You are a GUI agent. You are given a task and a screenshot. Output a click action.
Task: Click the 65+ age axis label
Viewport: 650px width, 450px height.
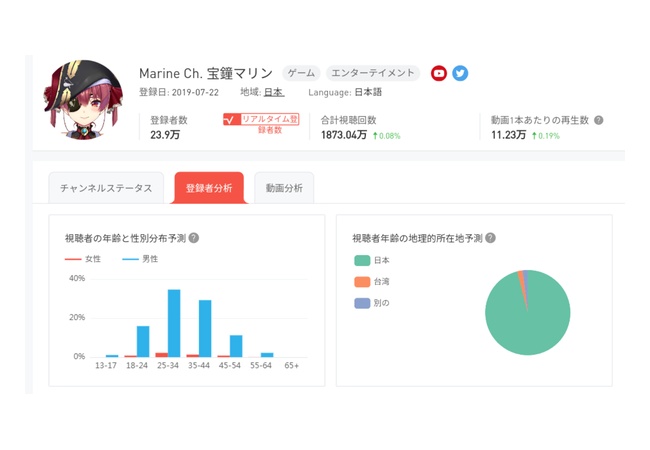[291, 365]
